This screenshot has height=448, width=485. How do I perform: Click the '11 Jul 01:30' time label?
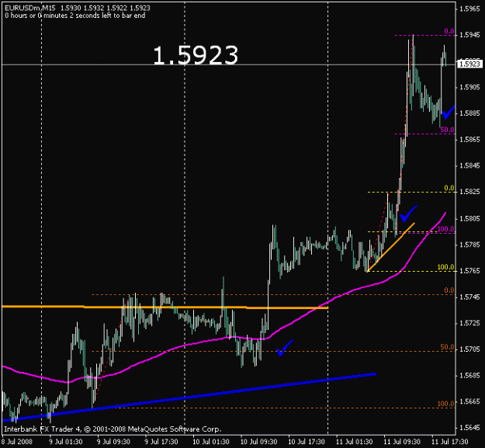[x=355, y=442]
